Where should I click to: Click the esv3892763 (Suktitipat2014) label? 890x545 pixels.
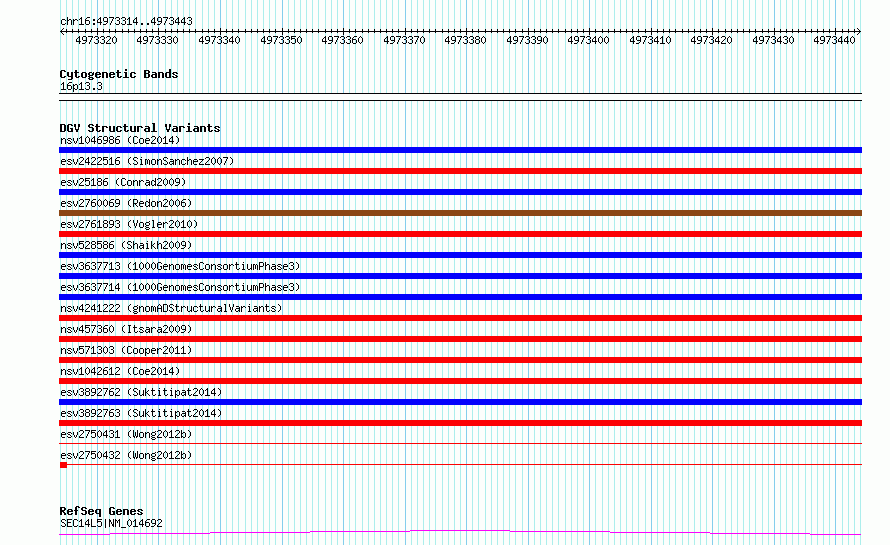point(141,413)
